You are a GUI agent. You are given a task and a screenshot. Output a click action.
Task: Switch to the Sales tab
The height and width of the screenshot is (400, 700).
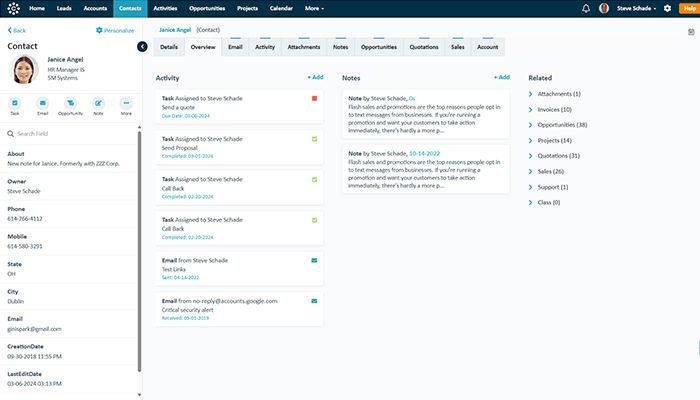(458, 47)
